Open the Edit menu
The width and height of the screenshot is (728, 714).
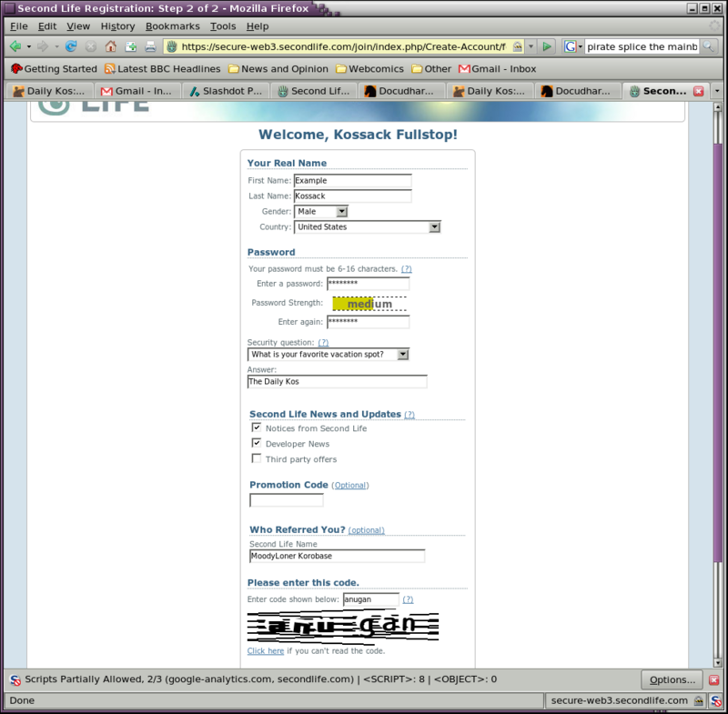47,26
